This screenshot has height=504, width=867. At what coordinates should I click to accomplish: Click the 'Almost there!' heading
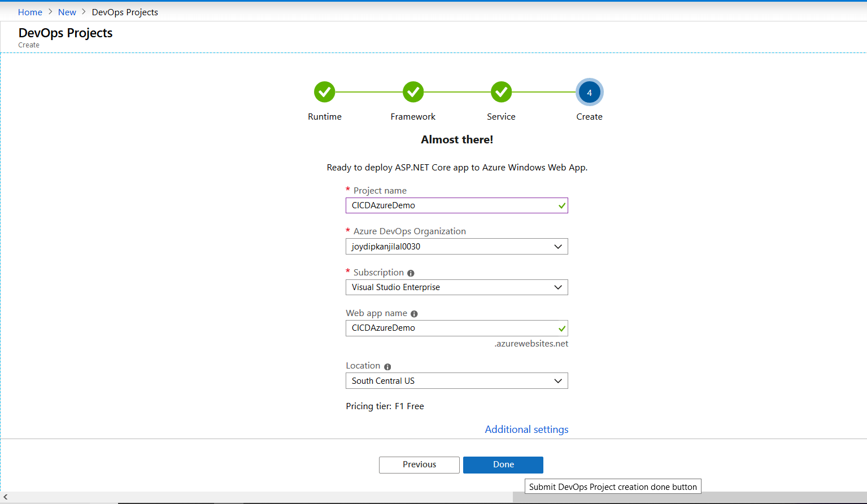coord(457,139)
